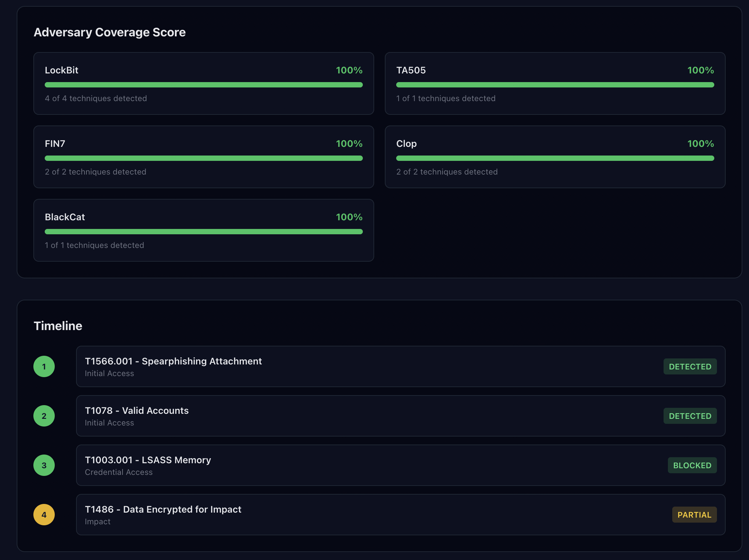This screenshot has width=749, height=560.
Task: Toggle the BlackCat coverage card
Action: click(x=203, y=230)
